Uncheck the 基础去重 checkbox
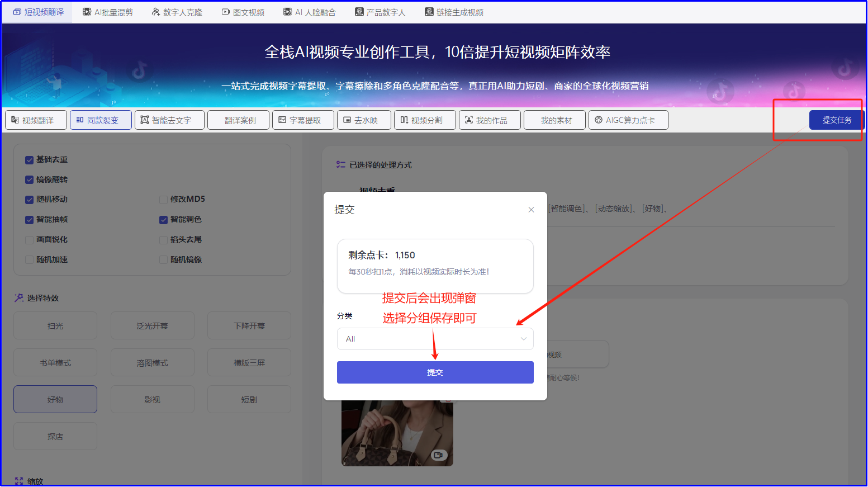This screenshot has height=487, width=868. pos(30,160)
